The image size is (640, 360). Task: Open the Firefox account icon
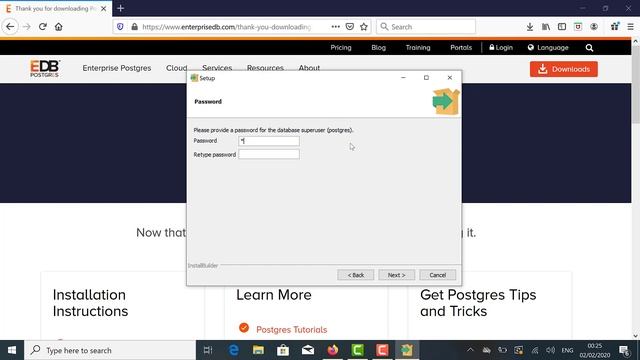(x=594, y=27)
